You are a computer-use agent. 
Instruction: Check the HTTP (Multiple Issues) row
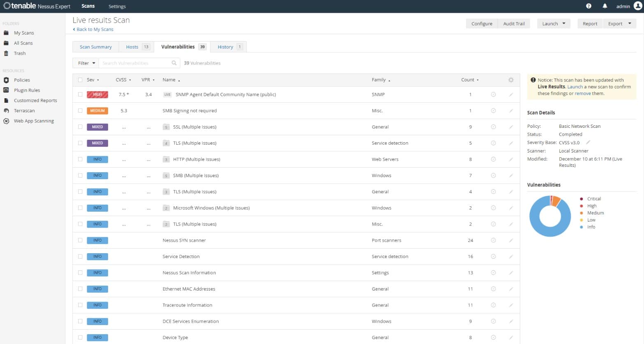click(80, 159)
